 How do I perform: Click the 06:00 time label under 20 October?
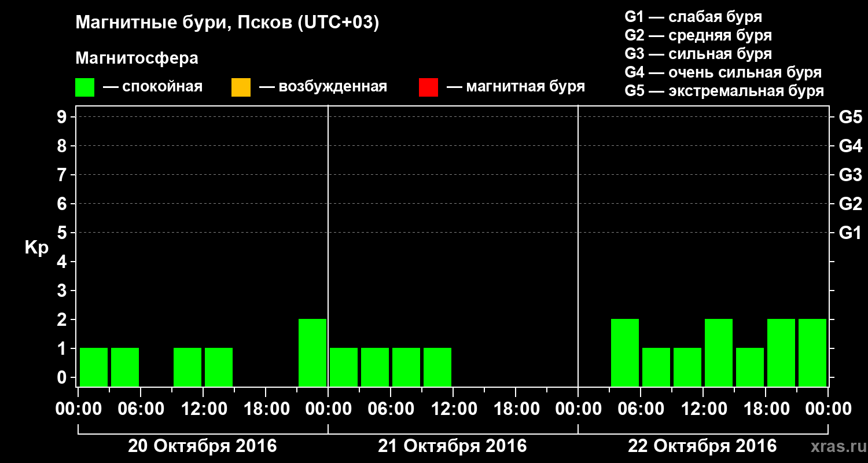pos(141,409)
